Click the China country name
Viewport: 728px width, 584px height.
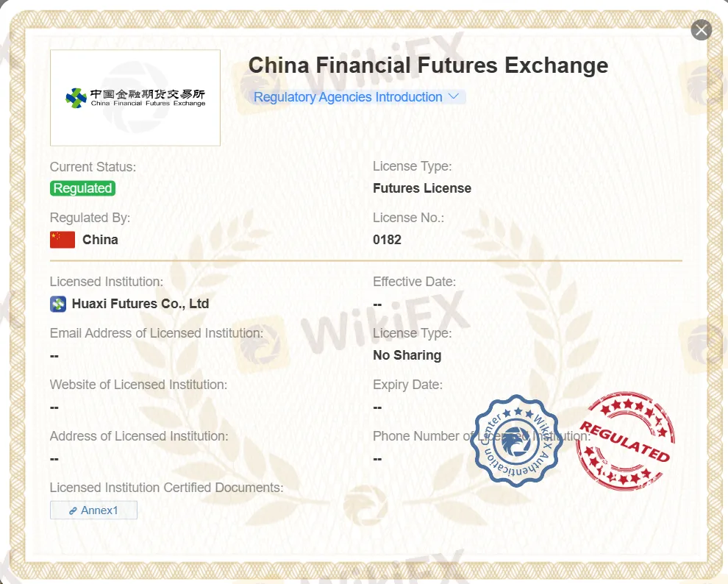(100, 240)
